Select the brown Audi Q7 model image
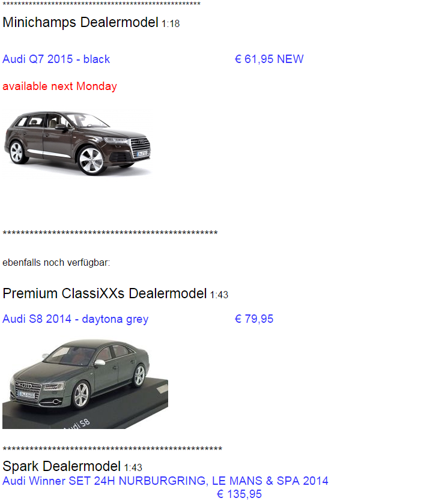This screenshot has width=427, height=504. coord(77,143)
